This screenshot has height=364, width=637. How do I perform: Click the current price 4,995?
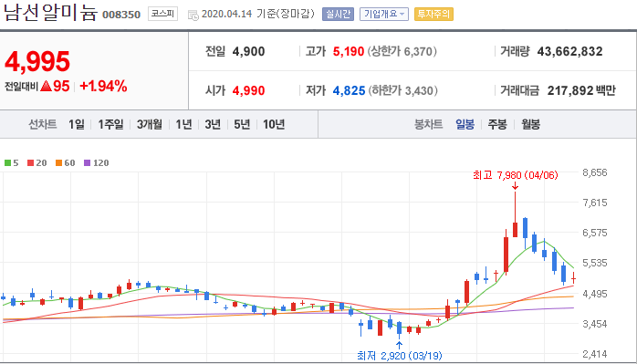[37, 61]
